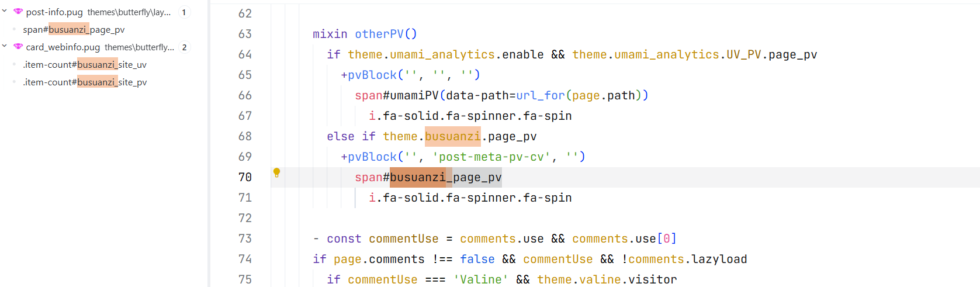Viewport: 980px width, 287px height.
Task: Open the .item-count#busuanzi_site_uv search result
Action: click(85, 65)
